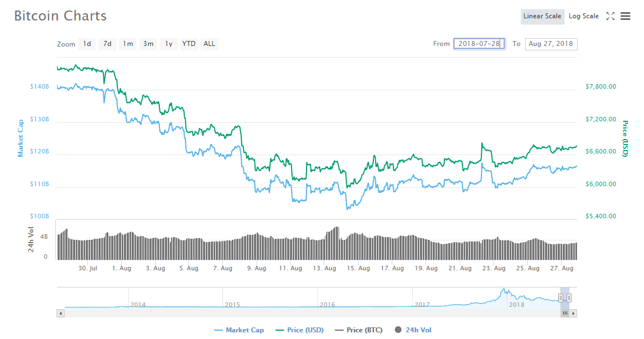Zoom to ALL available data
644x339 pixels.
[209, 44]
